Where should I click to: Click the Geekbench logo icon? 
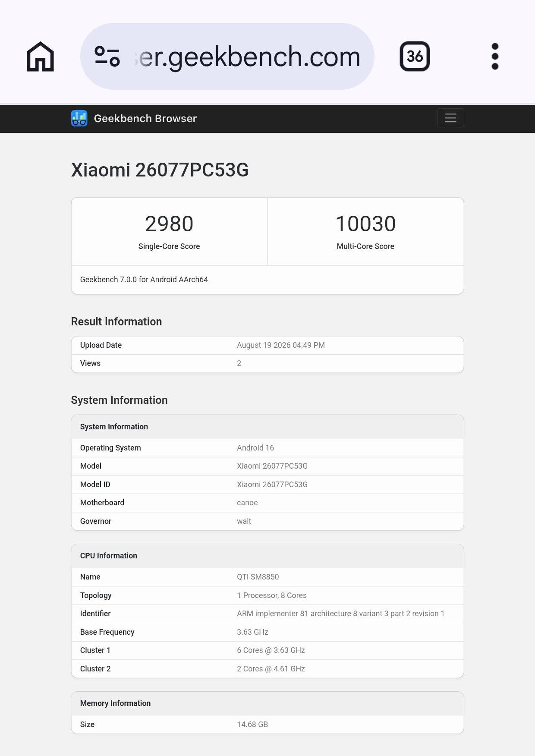pyautogui.click(x=79, y=118)
